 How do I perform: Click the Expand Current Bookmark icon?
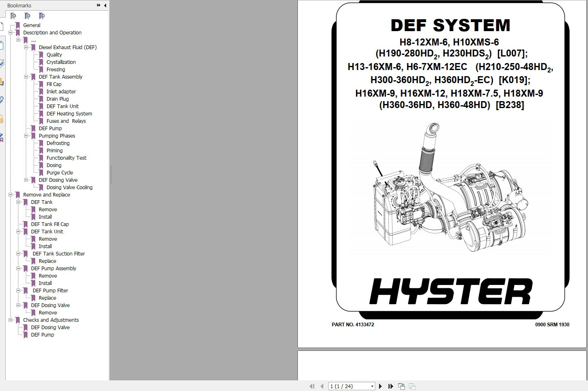tap(41, 16)
